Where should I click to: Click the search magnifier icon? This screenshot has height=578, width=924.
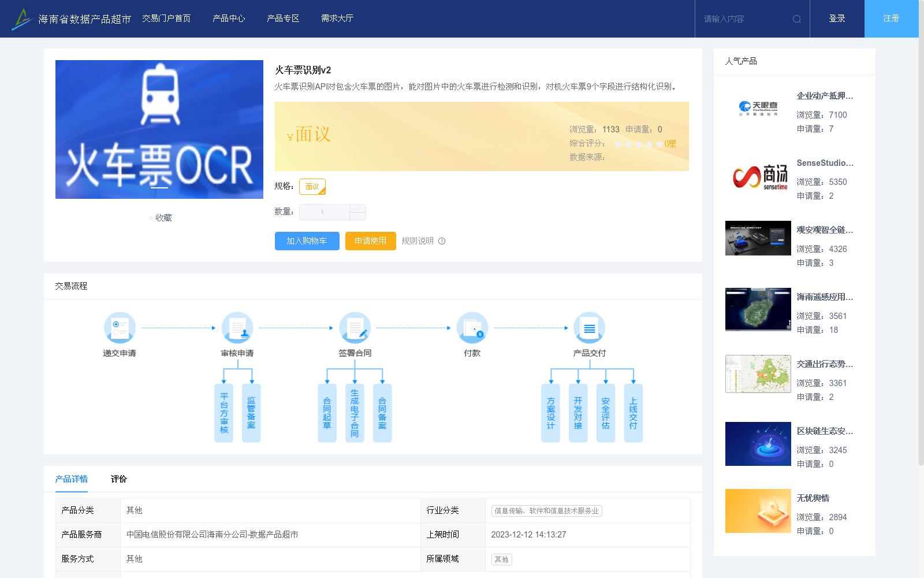(x=797, y=19)
